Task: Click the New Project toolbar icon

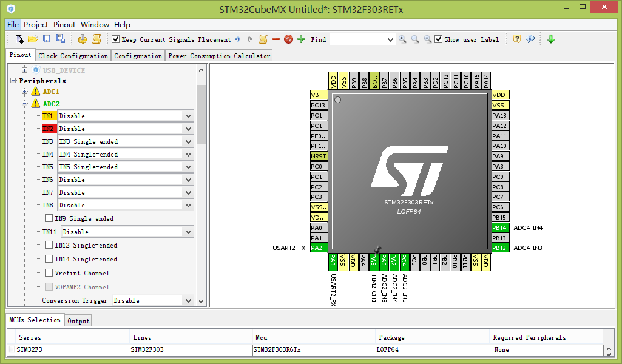Action: [19, 39]
